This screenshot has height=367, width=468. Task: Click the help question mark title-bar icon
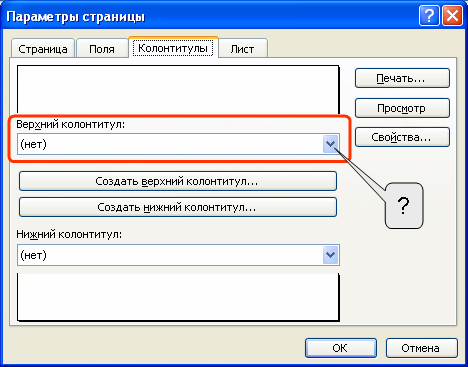click(x=429, y=16)
